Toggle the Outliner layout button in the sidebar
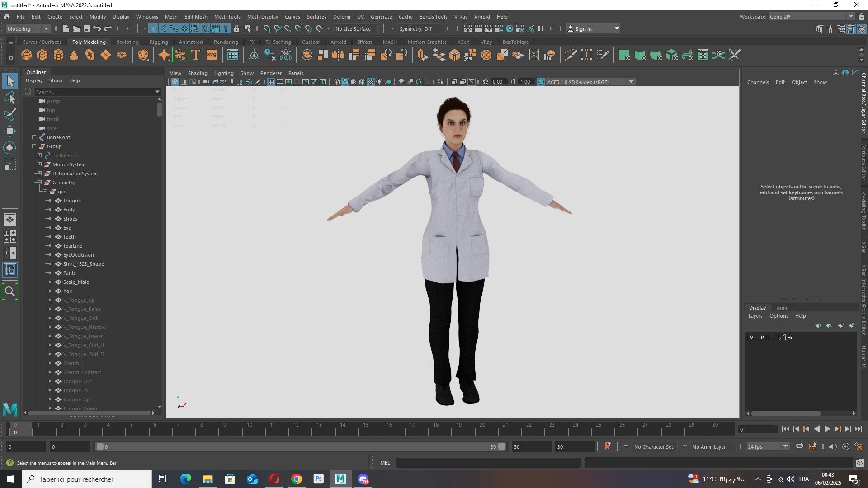Image resolution: width=868 pixels, height=488 pixels. [x=10, y=270]
